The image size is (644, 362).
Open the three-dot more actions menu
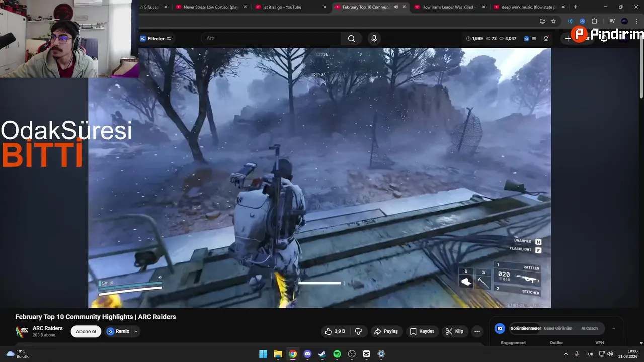tap(477, 331)
